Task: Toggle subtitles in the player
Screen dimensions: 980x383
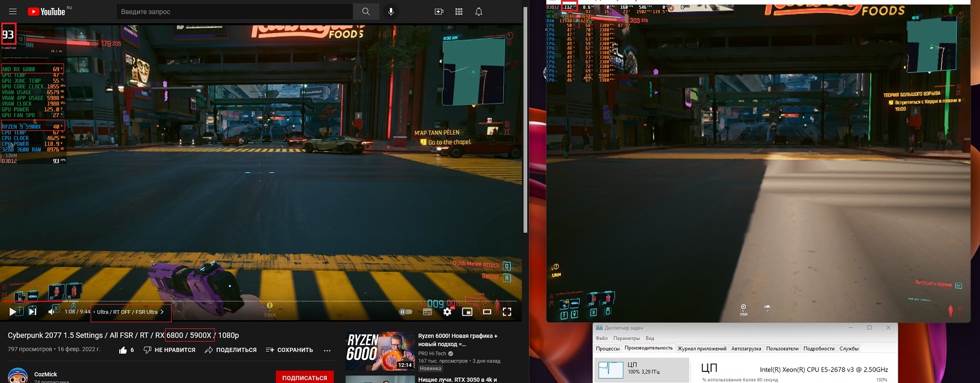Action: [427, 312]
